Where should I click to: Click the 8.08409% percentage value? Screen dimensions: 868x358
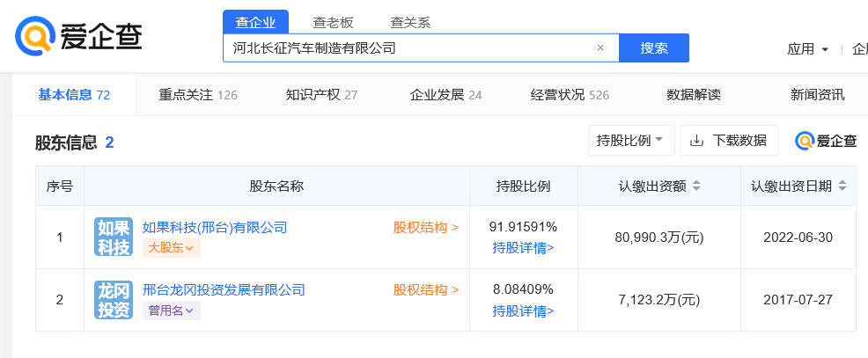pos(523,289)
